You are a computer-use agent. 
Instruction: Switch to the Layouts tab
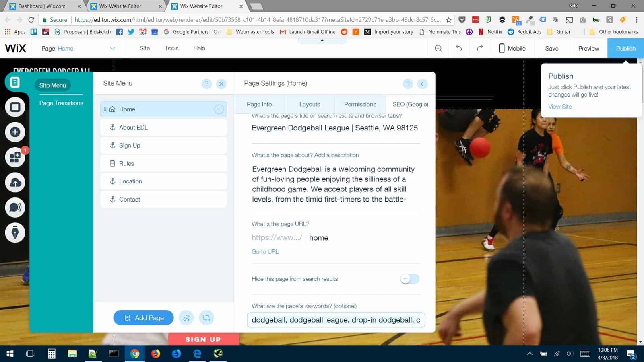click(310, 104)
